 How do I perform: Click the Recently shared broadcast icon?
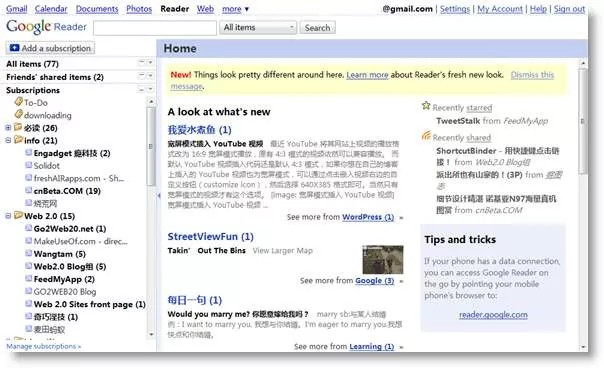pyautogui.click(x=426, y=136)
